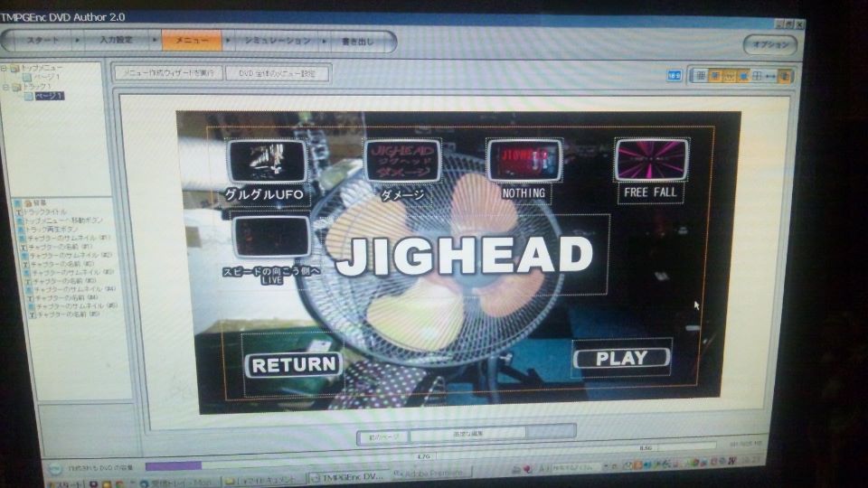Select トップメニューへ移動ボタン list item
868x488 pixels.
(63, 221)
